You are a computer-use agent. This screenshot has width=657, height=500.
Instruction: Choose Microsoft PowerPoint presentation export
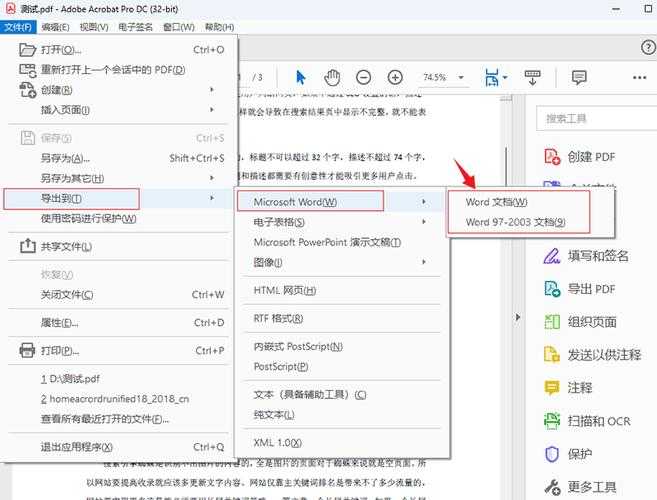327,242
